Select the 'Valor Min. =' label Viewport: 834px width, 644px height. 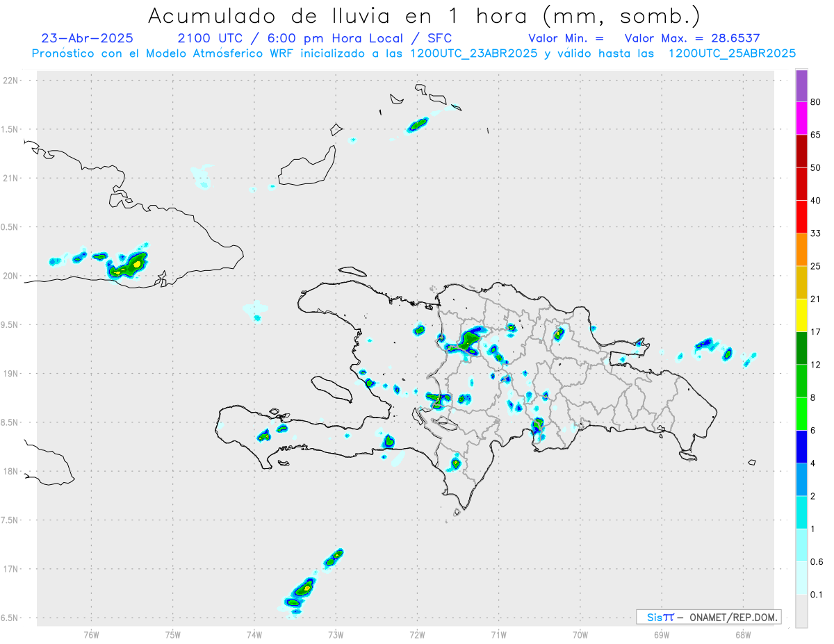[x=566, y=38]
